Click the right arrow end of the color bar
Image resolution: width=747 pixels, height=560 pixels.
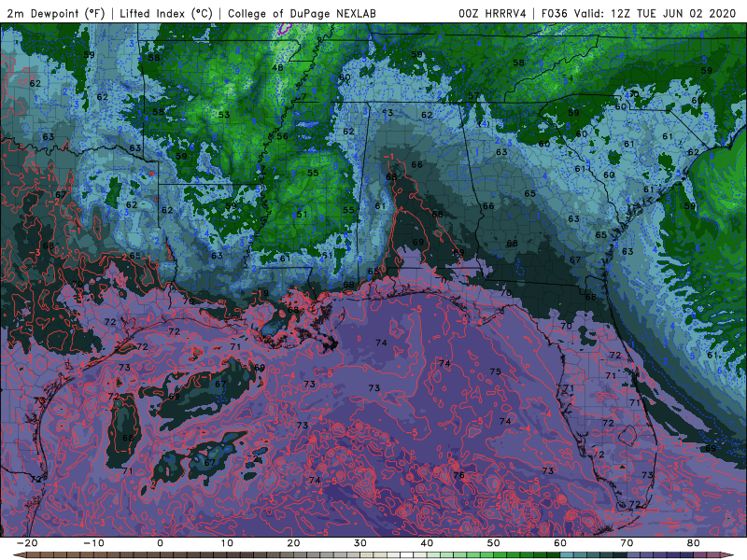(x=729, y=555)
